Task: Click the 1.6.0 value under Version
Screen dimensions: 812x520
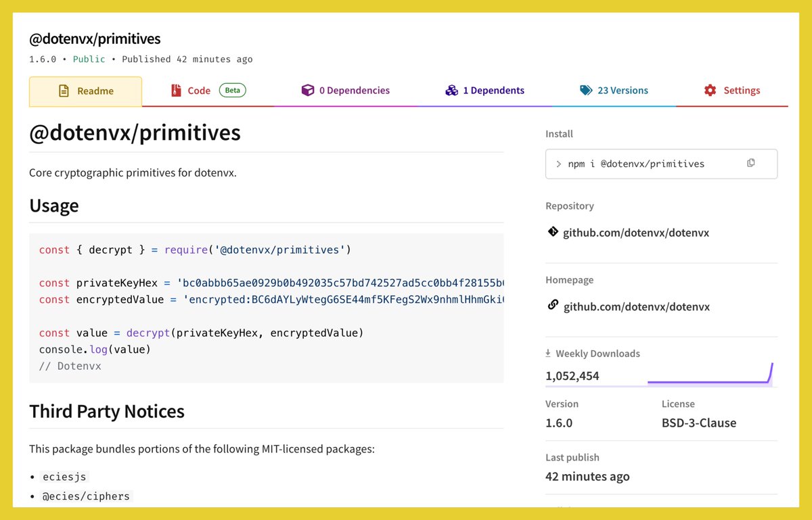Action: (559, 423)
